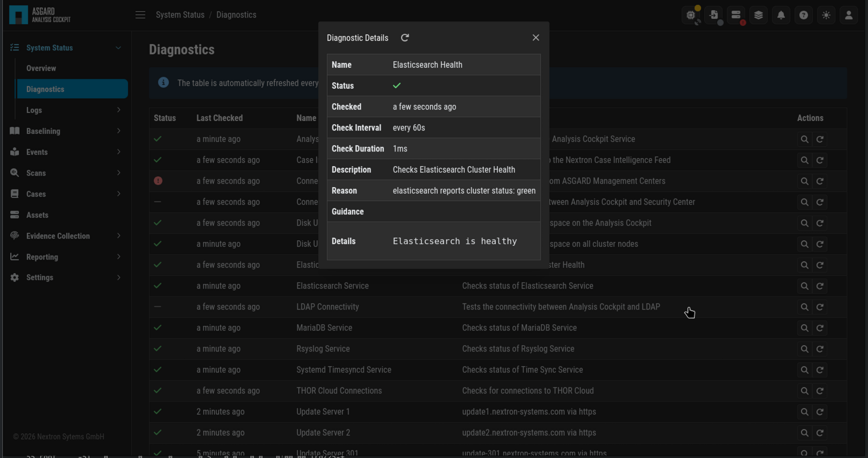Viewport: 868px width, 458px height.
Task: Toggle the hamburger sidebar menu
Action: [x=140, y=15]
